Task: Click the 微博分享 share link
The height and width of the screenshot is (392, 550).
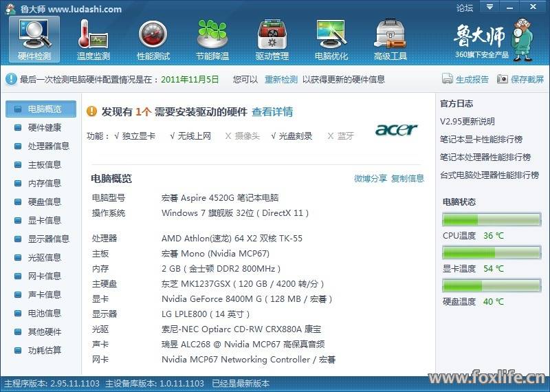Action: click(370, 178)
